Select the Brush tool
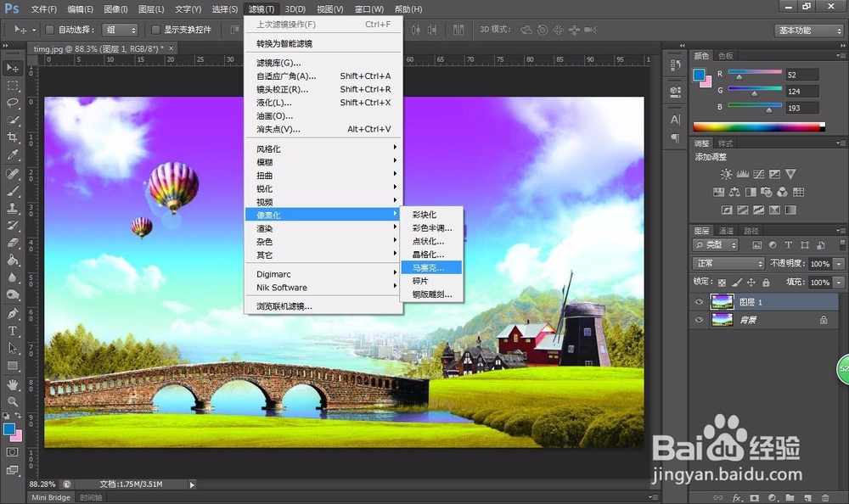 [12, 191]
